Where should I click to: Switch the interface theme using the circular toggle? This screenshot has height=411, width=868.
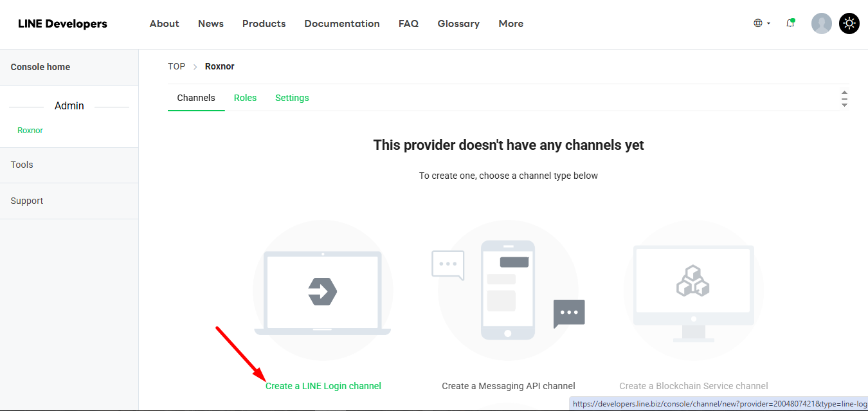849,23
